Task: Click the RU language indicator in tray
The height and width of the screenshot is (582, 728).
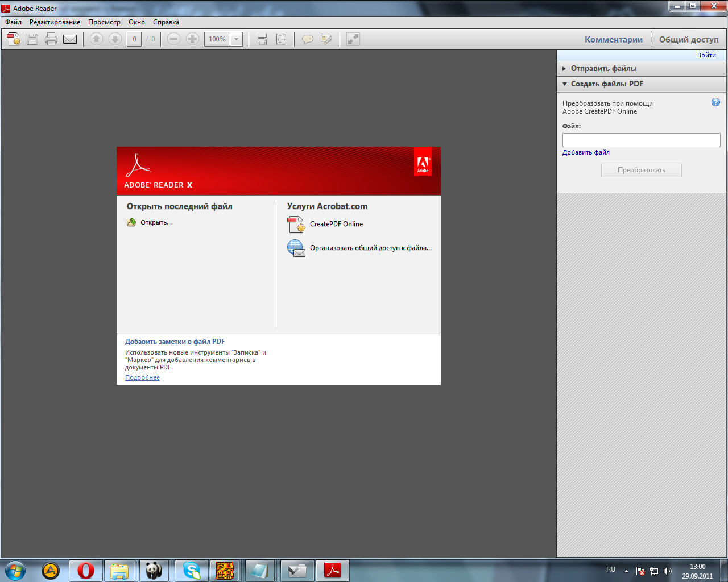Action: coord(611,569)
